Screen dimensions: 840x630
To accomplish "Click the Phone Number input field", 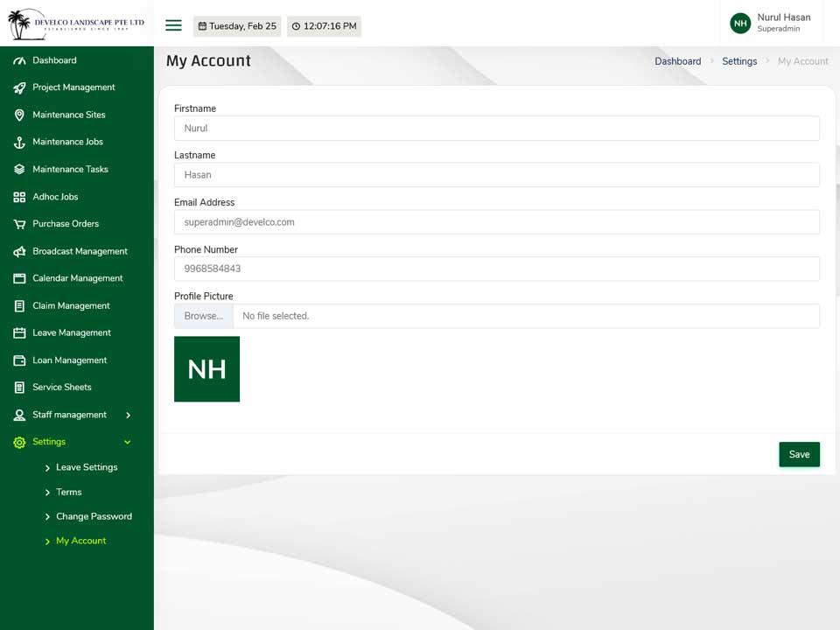I will tap(496, 269).
